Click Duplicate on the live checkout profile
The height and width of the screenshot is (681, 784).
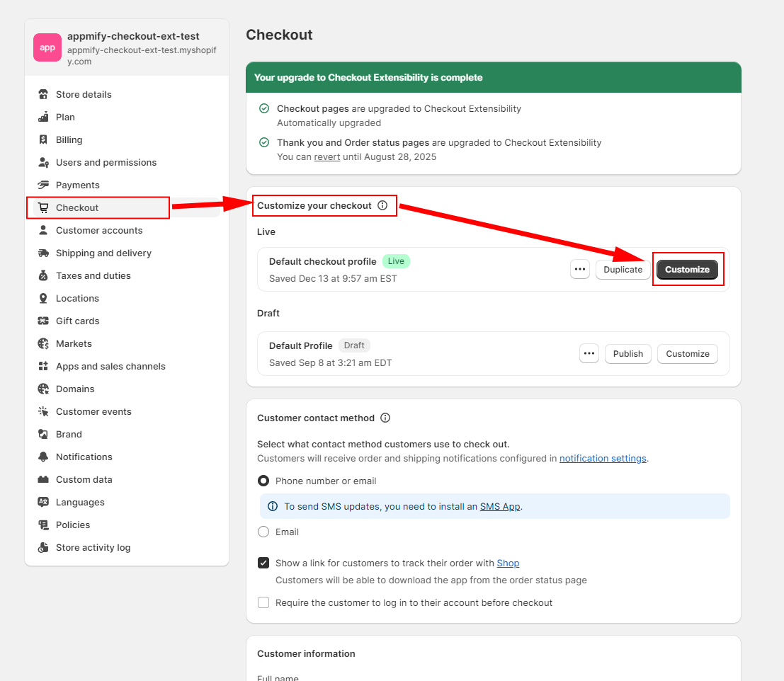tap(623, 269)
